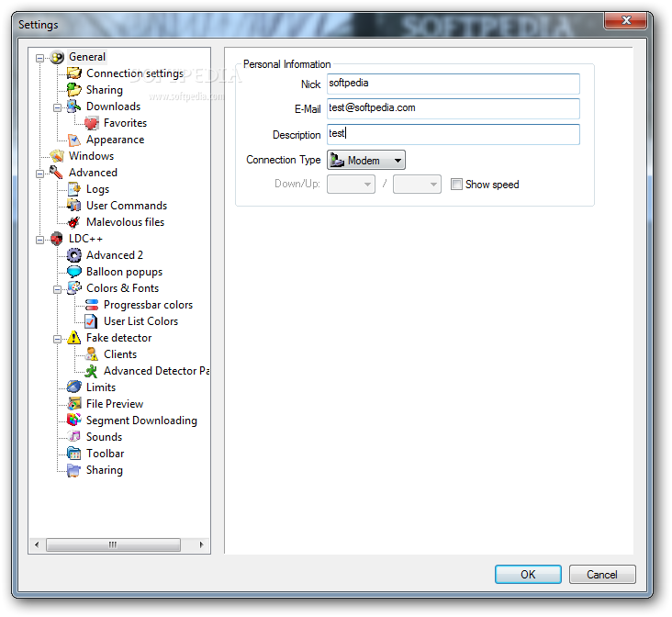Click the Advanced 2 gear icon
Screen dimensions: 672x617
(74, 255)
